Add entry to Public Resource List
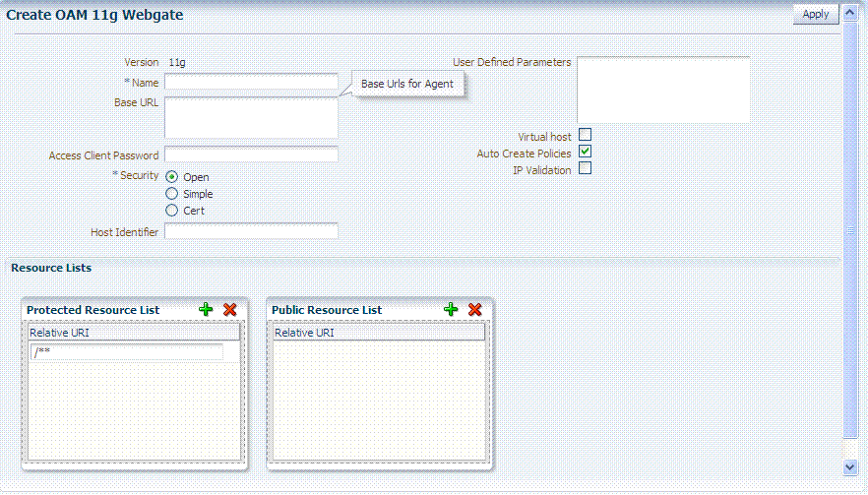Viewport: 868px width, 495px height. (451, 310)
